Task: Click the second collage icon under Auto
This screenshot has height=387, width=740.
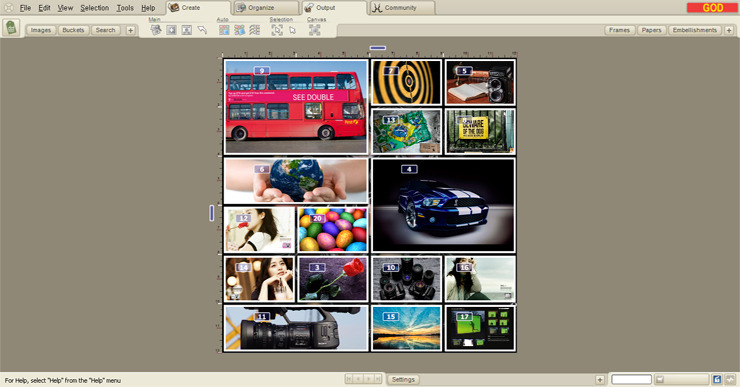Action: pos(240,30)
